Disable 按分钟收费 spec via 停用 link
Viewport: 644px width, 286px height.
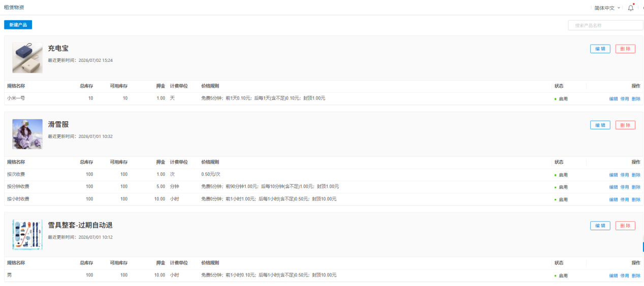coord(625,187)
